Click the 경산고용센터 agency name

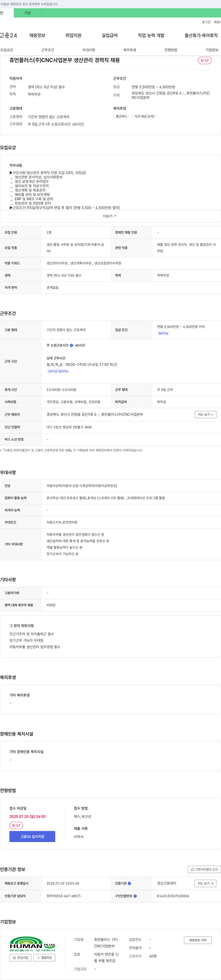point(166,883)
